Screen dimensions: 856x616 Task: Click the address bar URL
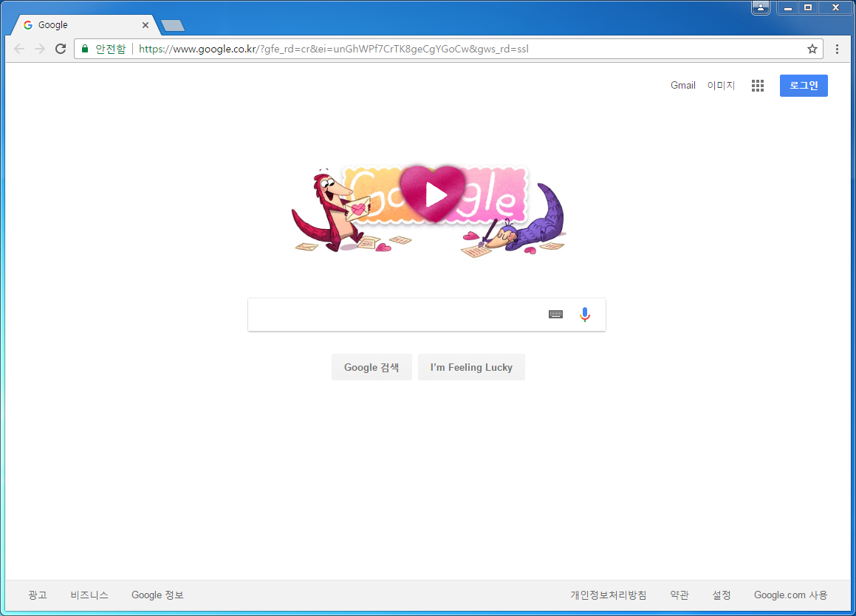334,49
